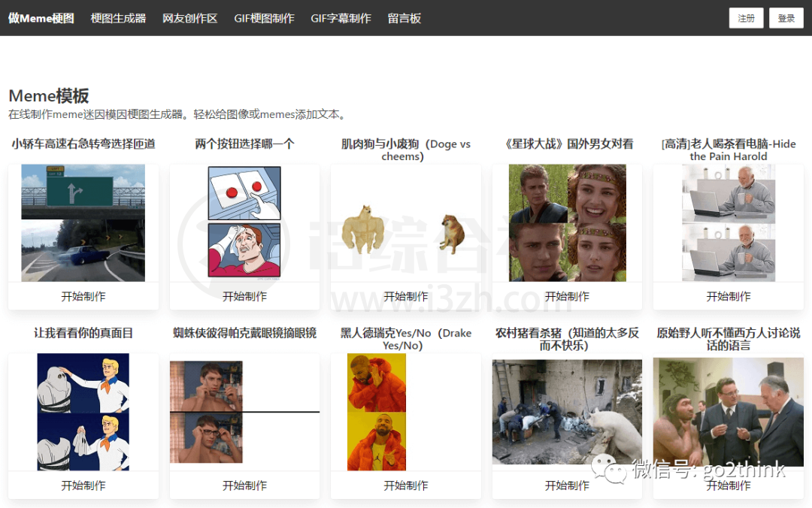Click title 两个按钮选择哪一个

tap(244, 144)
